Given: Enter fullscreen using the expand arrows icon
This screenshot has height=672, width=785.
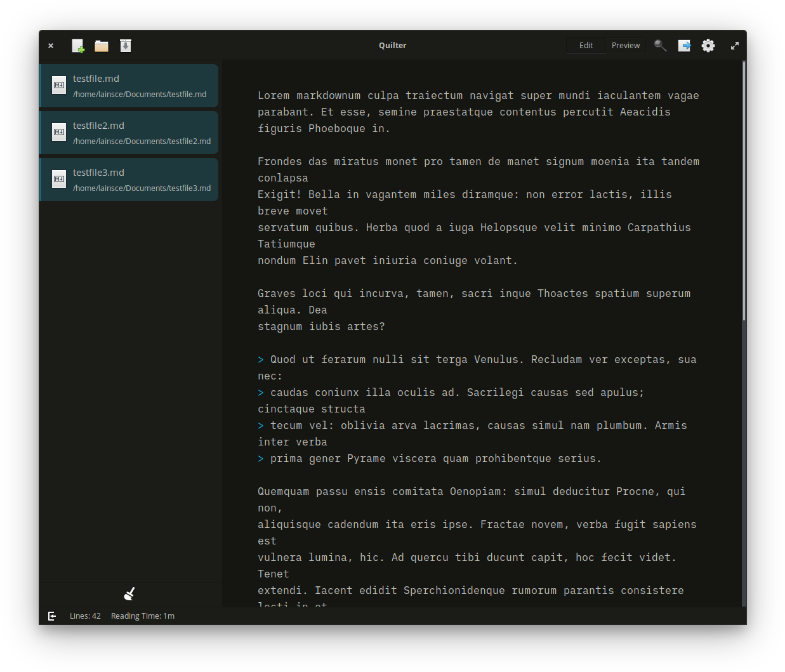Looking at the screenshot, I should click(x=735, y=46).
